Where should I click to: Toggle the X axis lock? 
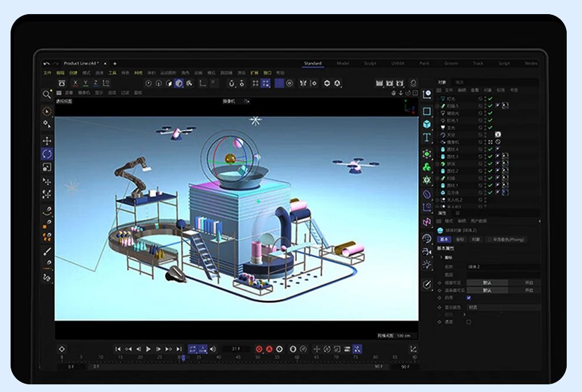click(x=75, y=83)
